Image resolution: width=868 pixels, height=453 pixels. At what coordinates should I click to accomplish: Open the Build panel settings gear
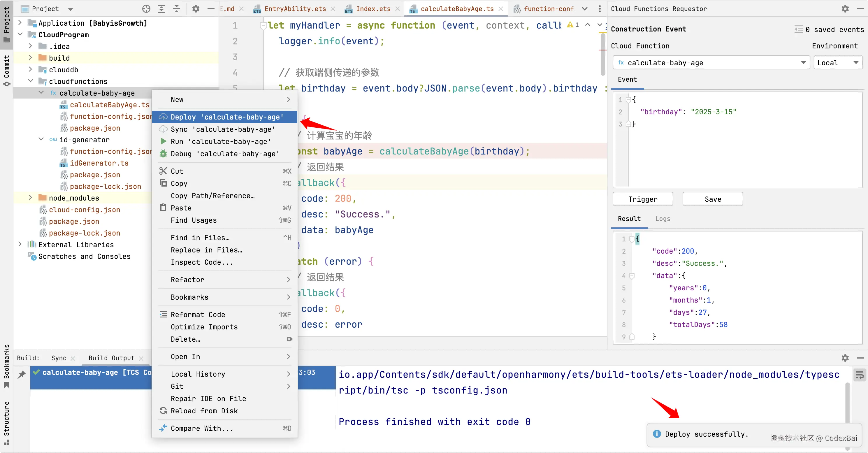[x=845, y=358]
